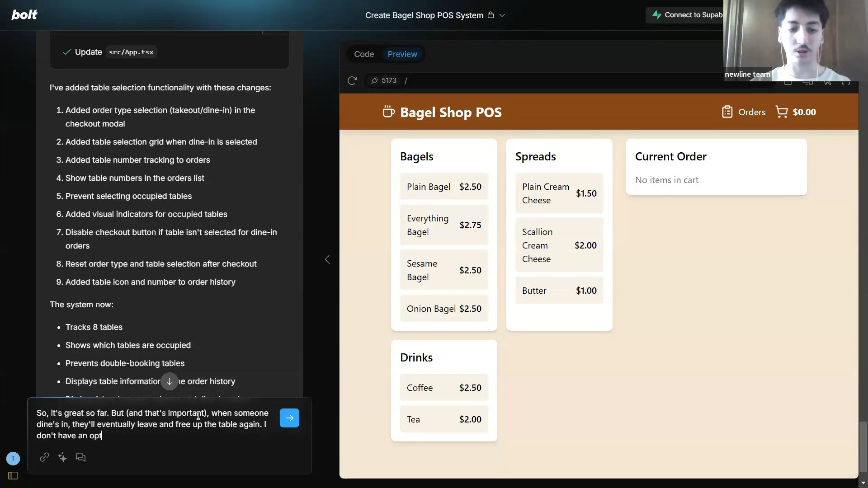This screenshot has width=868, height=488.
Task: Click 'Prevents double-booking tables' bullet
Action: click(125, 363)
